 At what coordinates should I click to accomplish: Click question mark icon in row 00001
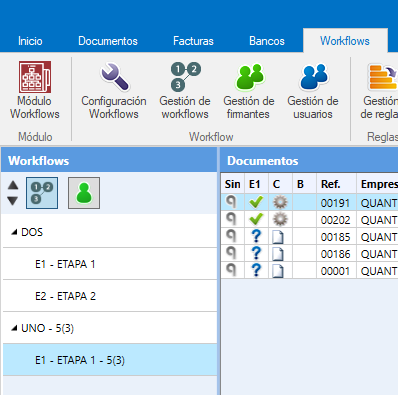click(256, 270)
